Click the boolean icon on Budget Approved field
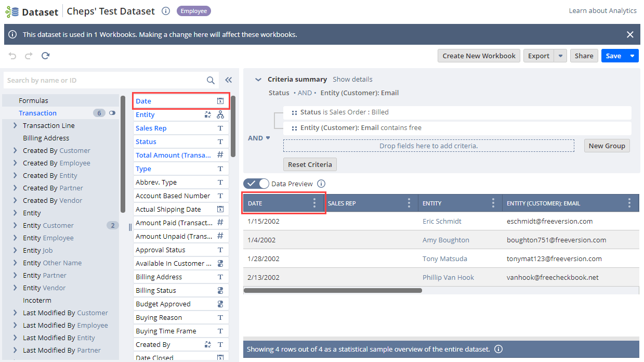644x362 pixels. tap(220, 304)
